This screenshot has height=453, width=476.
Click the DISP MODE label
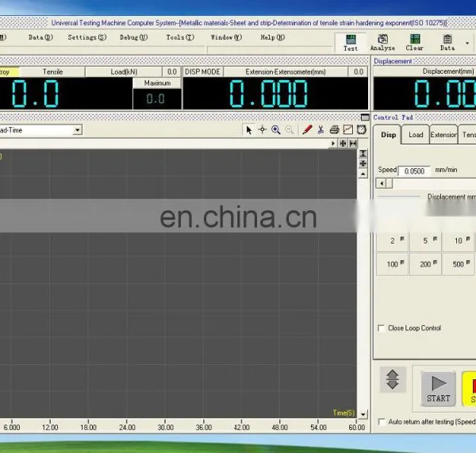pyautogui.click(x=202, y=72)
